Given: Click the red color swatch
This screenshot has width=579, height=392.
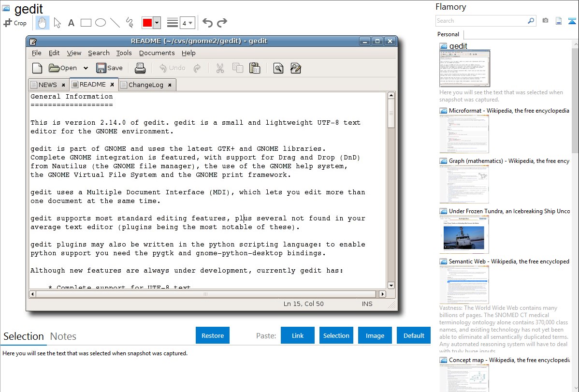Looking at the screenshot, I should click(x=147, y=23).
